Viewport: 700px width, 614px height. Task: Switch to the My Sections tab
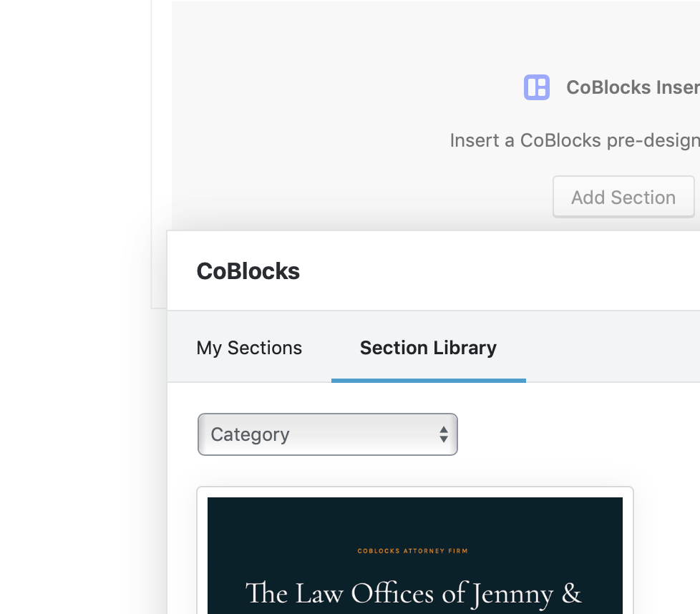249,348
